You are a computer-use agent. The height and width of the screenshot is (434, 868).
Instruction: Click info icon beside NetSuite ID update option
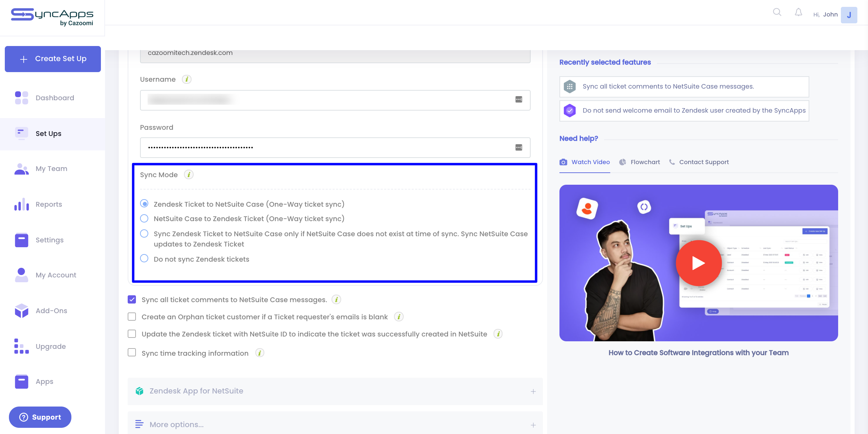coord(498,334)
